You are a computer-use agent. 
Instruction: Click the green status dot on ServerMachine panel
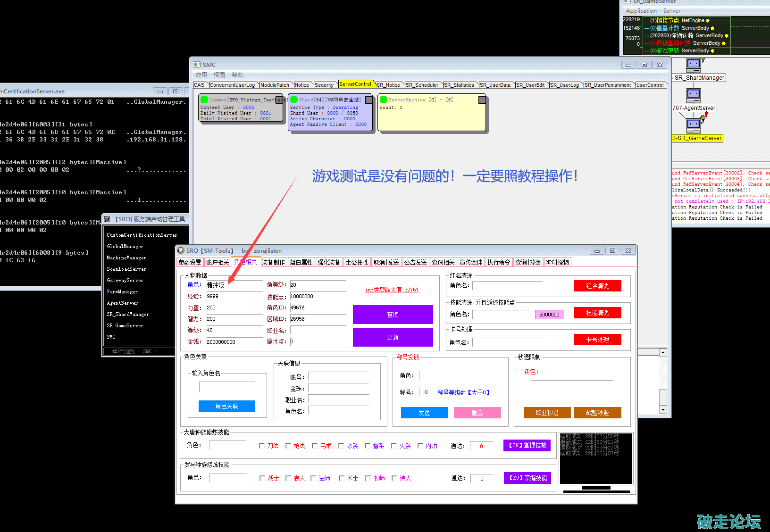tap(384, 100)
